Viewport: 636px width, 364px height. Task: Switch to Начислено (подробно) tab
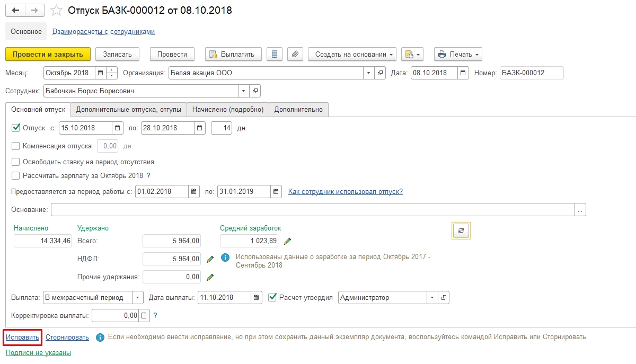click(x=228, y=110)
